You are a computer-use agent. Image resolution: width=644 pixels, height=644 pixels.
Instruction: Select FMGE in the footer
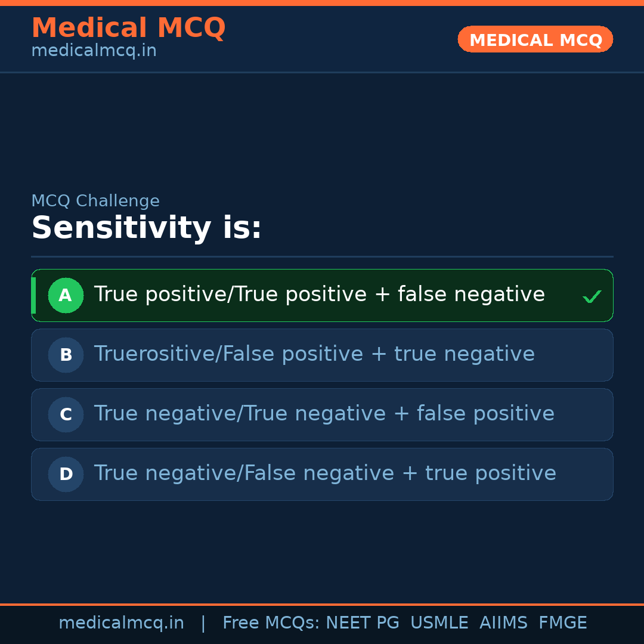click(563, 623)
